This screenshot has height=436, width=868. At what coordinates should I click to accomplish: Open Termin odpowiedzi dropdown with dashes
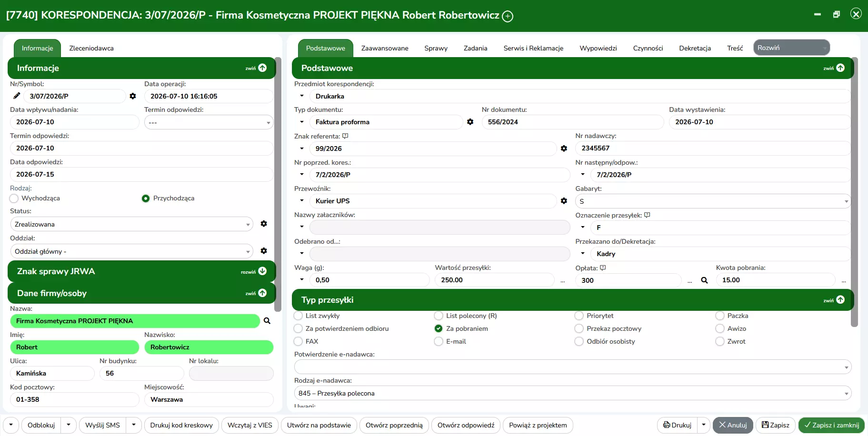[209, 122]
